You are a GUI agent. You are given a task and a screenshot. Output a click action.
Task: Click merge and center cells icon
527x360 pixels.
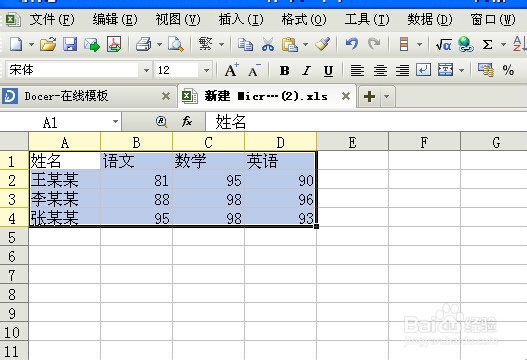click(x=446, y=70)
